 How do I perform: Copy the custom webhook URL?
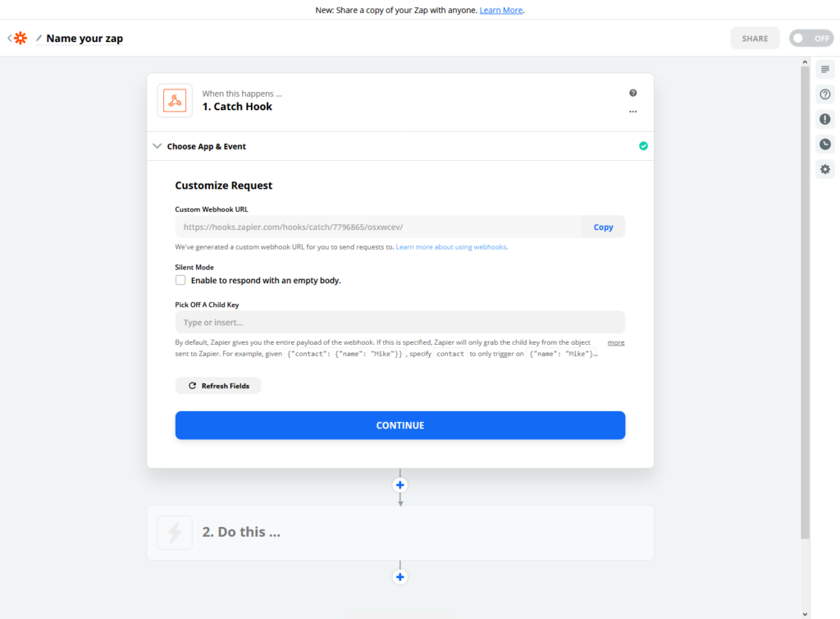pyautogui.click(x=603, y=227)
